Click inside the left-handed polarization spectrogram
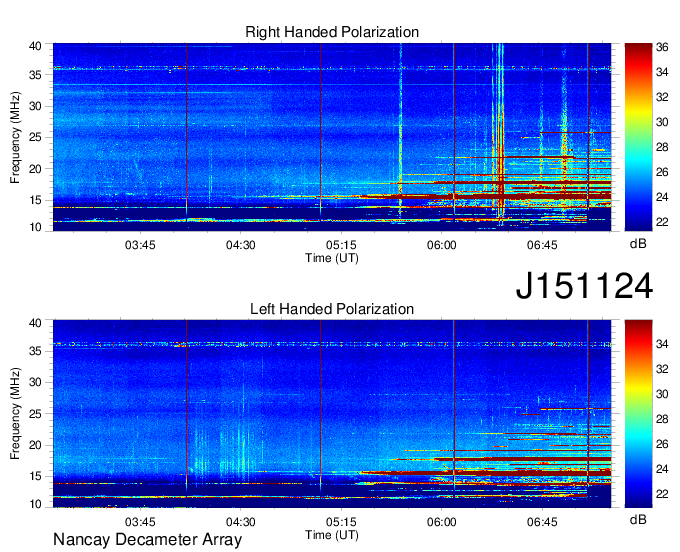Screen dimensions: 680x552 coord(332,414)
